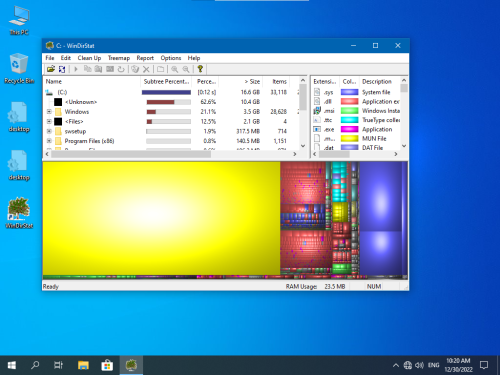Sort by the Description column header

(380, 82)
